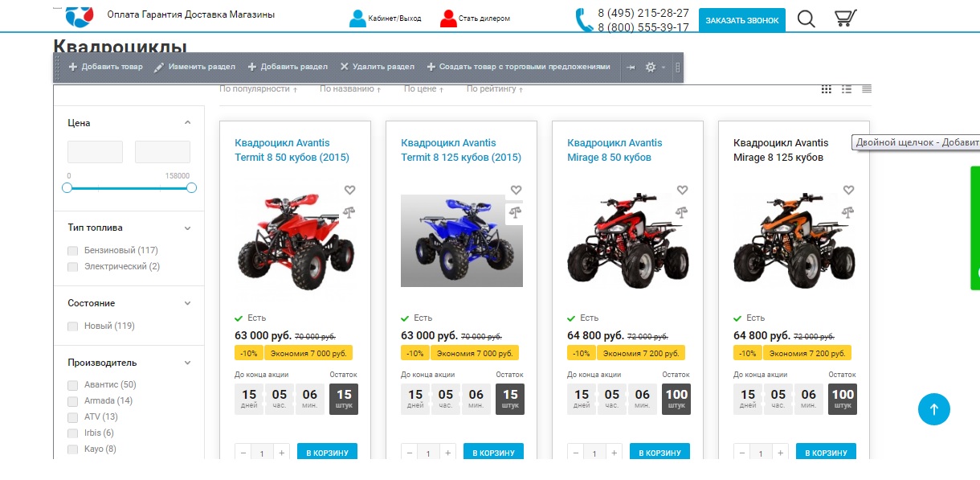Image resolution: width=980 pixels, height=480 pixels.
Task: Check the Kayo manufacturer filter
Action: pyautogui.click(x=73, y=449)
